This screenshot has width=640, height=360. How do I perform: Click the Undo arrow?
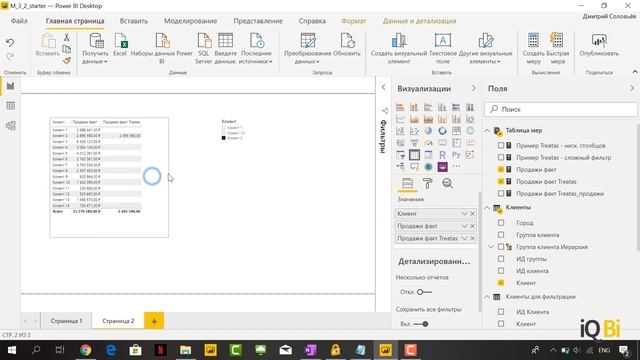(x=10, y=42)
